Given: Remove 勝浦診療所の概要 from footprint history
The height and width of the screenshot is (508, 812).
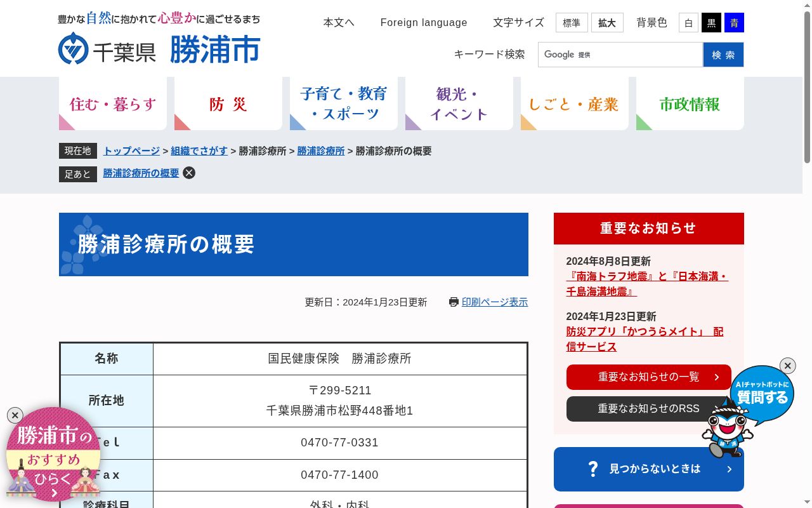Looking at the screenshot, I should tap(189, 173).
